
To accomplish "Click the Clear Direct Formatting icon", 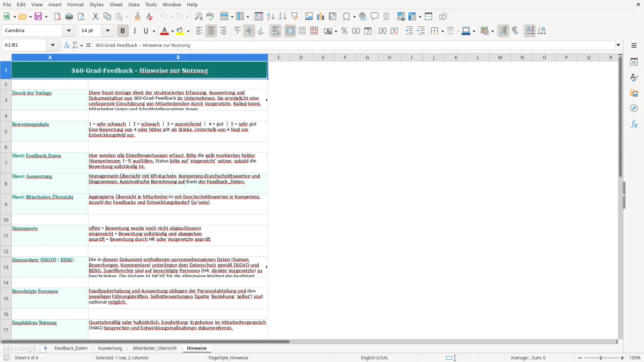I will (149, 17).
